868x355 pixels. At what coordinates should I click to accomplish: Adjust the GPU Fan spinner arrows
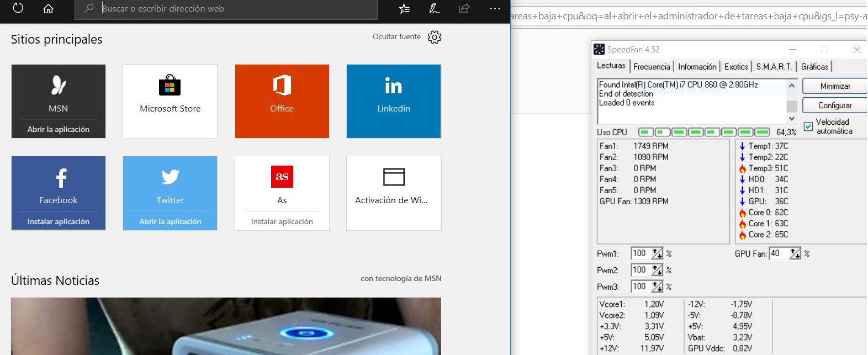pos(795,253)
